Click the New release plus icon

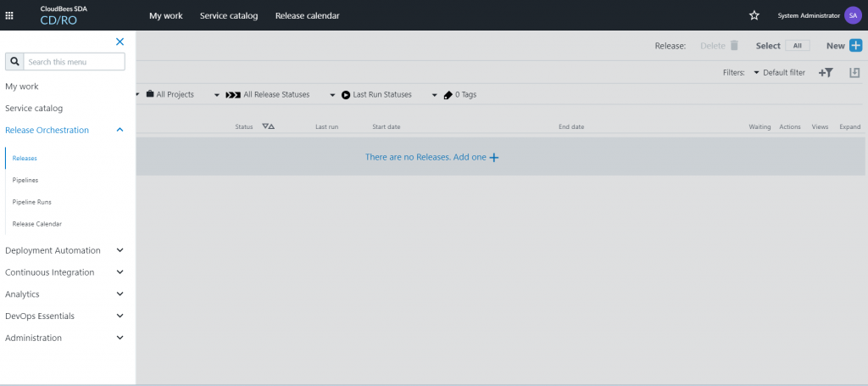pyautogui.click(x=855, y=46)
